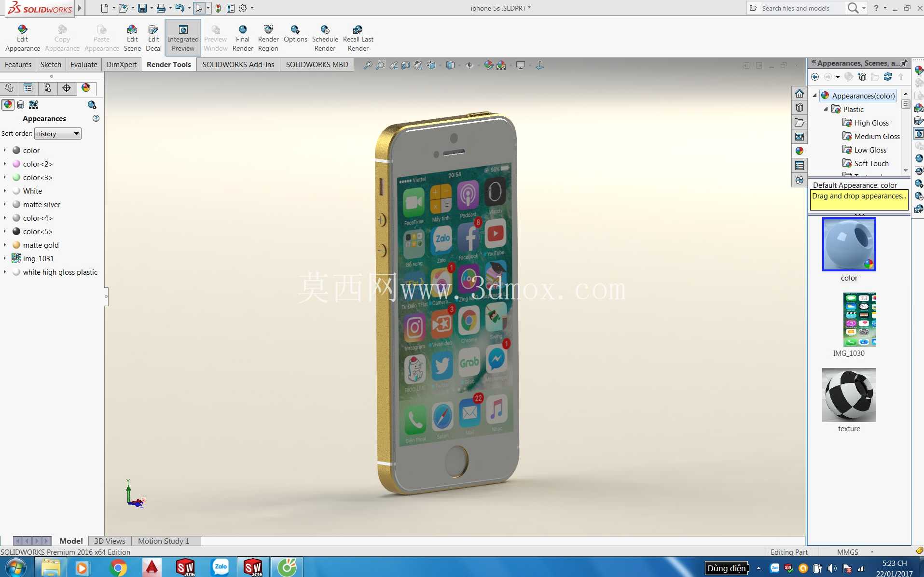Open Soft Touch folder

coord(866,163)
